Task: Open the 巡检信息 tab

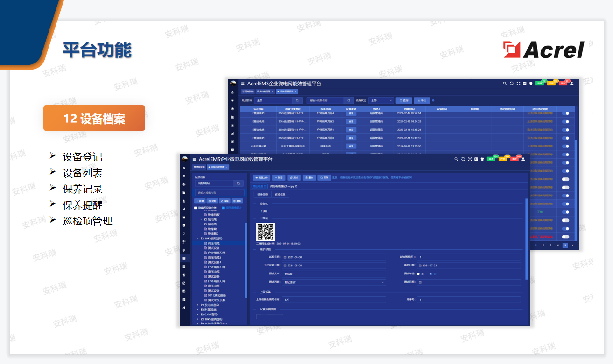Action: point(280,195)
